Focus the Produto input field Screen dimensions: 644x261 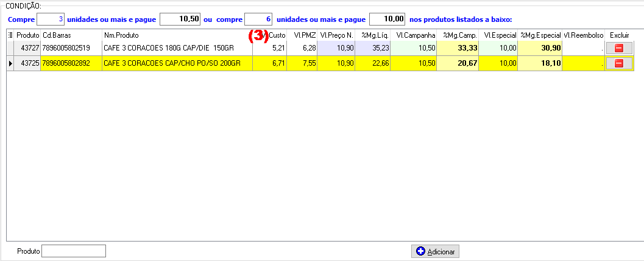click(x=74, y=251)
